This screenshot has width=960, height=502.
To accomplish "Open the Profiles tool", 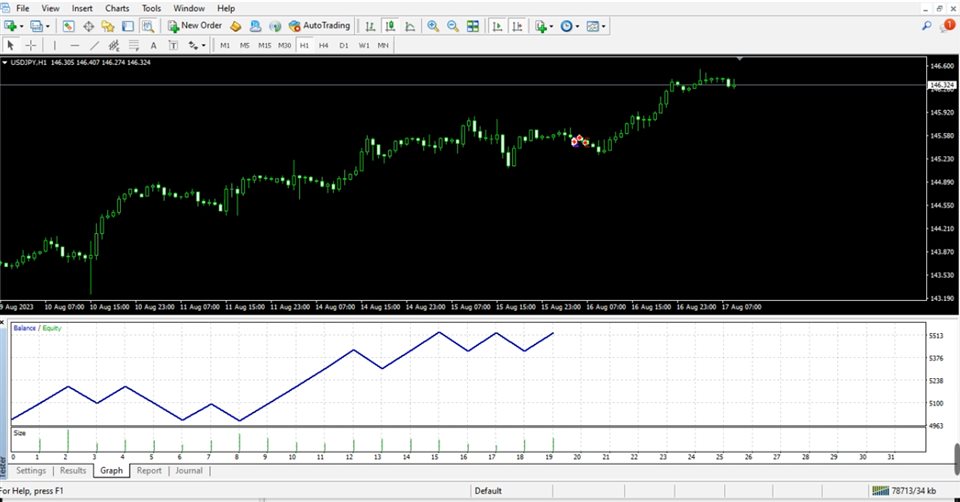I will (36, 26).
